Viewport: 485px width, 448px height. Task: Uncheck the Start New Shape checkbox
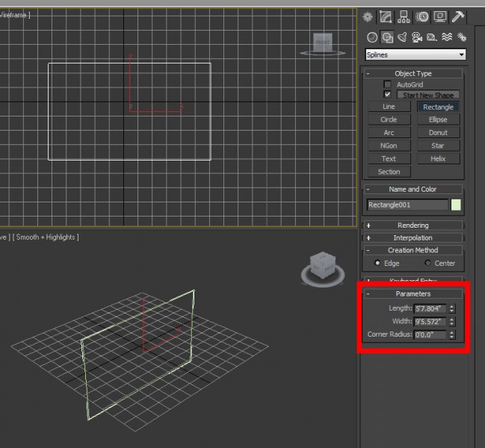pyautogui.click(x=387, y=95)
